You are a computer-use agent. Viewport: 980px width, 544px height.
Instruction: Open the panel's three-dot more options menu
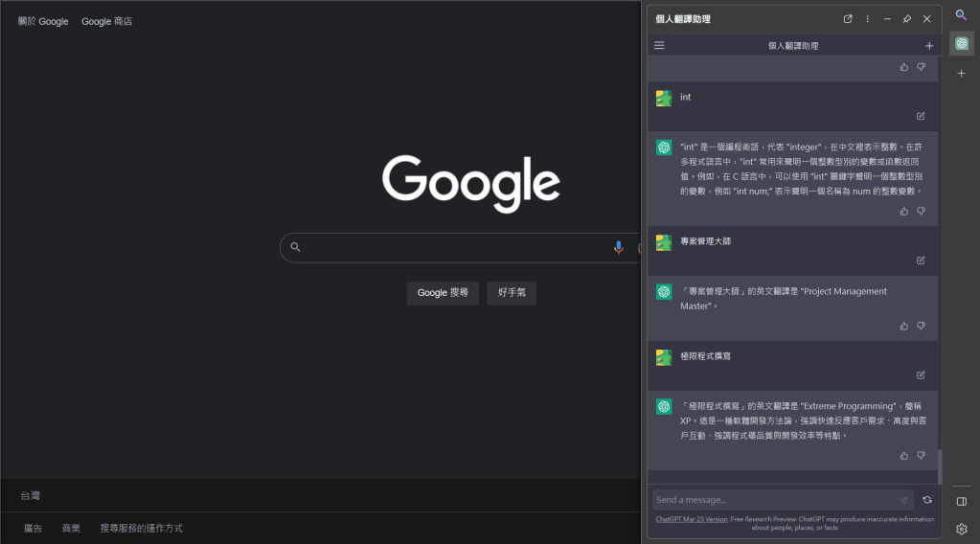(x=868, y=19)
